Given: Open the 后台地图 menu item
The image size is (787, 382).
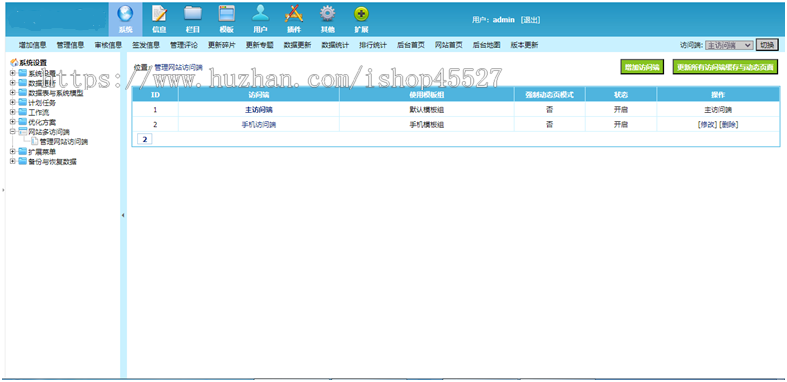Looking at the screenshot, I should point(486,45).
